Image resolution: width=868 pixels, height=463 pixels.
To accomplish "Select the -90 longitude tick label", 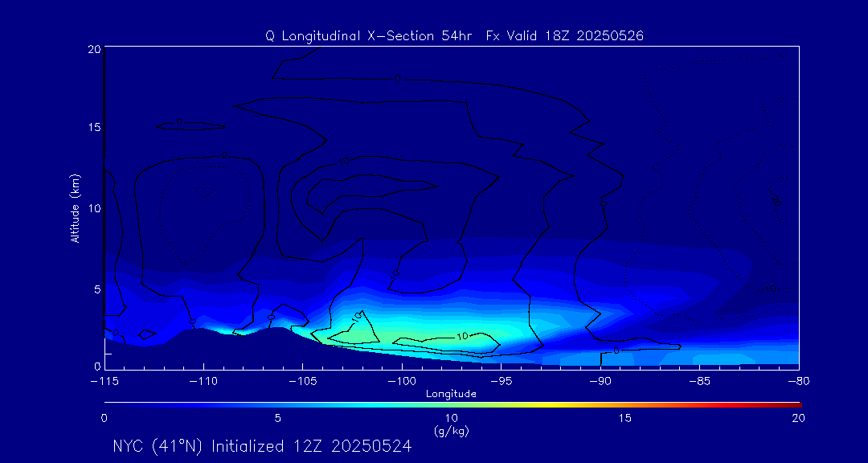I will coord(600,382).
